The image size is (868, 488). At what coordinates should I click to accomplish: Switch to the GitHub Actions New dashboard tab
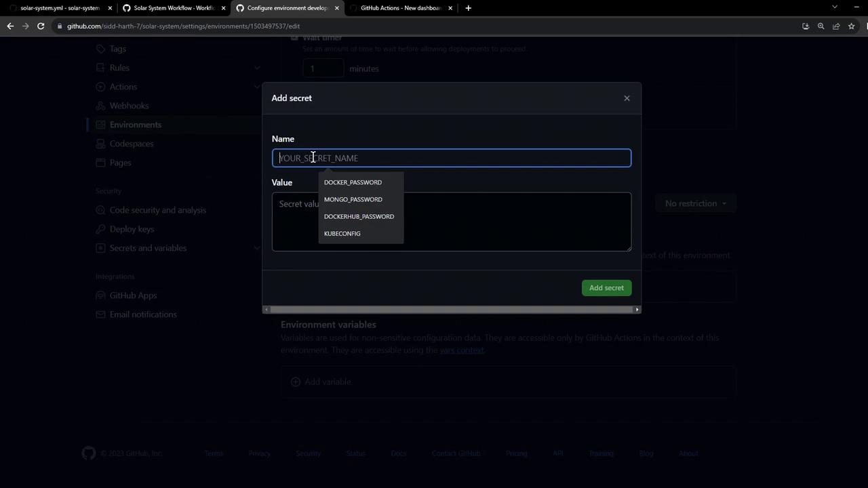point(400,8)
